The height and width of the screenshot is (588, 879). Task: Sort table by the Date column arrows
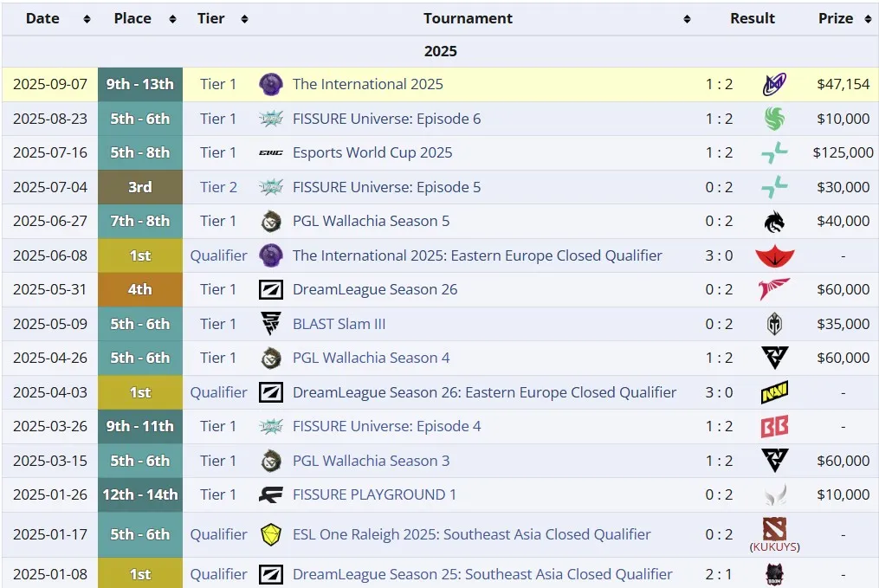[x=87, y=19]
